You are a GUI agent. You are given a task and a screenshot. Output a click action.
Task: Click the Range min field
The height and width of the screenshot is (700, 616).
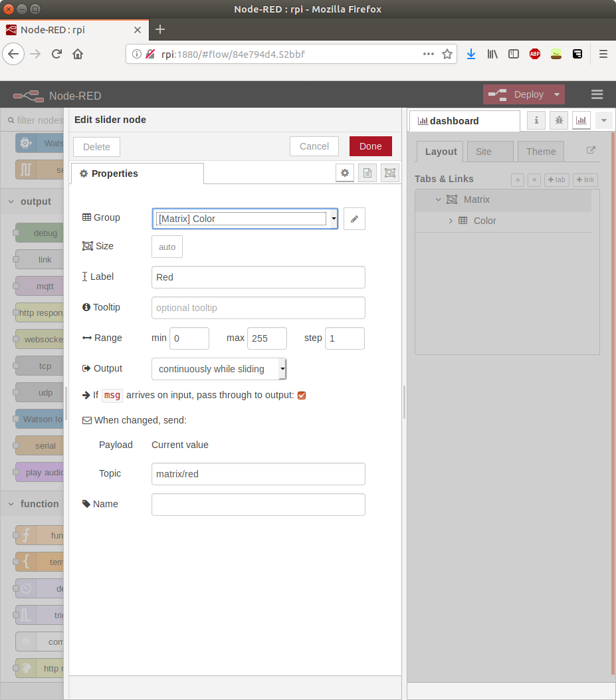point(189,338)
